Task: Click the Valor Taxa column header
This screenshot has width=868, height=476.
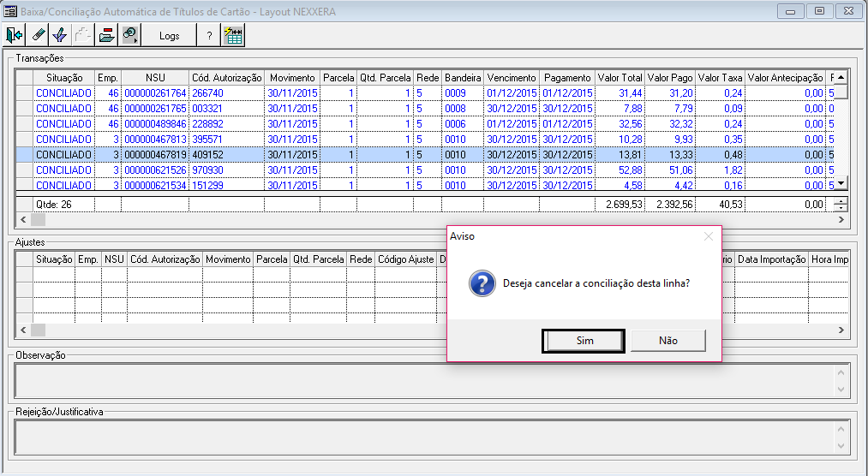Action: 721,78
